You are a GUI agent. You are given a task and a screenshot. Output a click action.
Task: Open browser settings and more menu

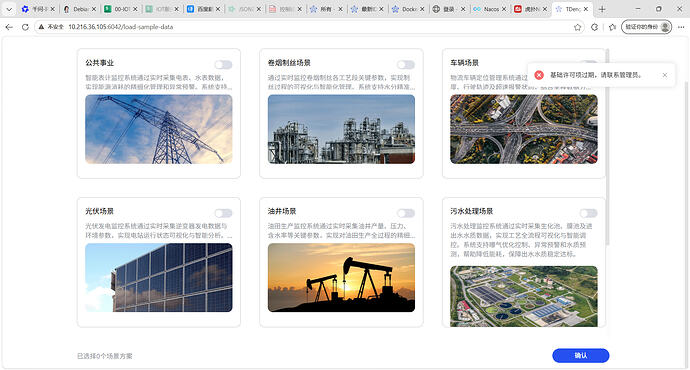(681, 27)
